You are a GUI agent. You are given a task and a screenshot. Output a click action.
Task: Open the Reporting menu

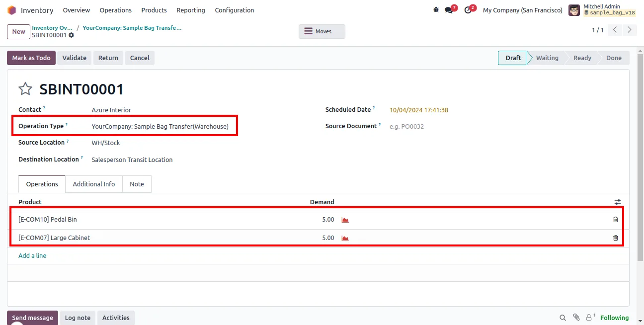pos(191,10)
